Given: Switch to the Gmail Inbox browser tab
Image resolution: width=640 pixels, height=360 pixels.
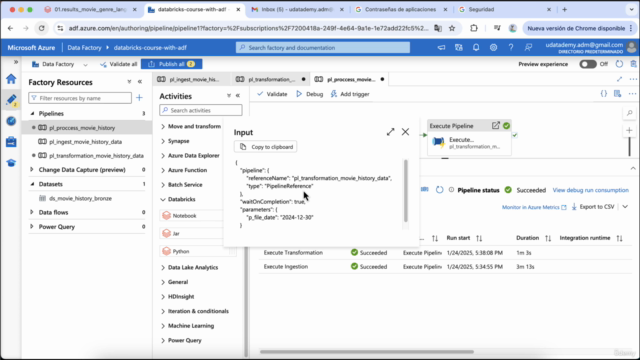Looking at the screenshot, I should click(x=298, y=9).
